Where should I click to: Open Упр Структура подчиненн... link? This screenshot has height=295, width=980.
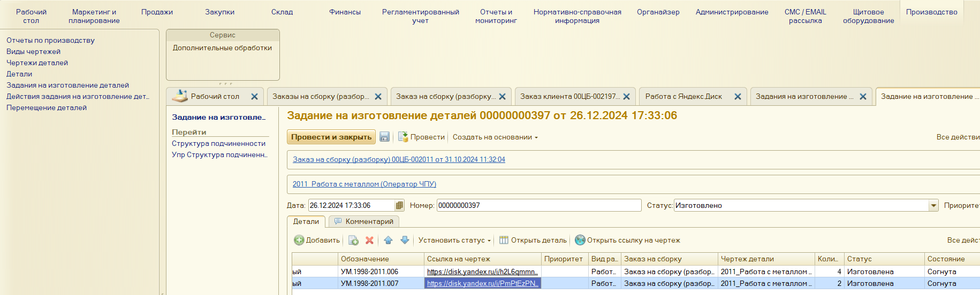[219, 154]
